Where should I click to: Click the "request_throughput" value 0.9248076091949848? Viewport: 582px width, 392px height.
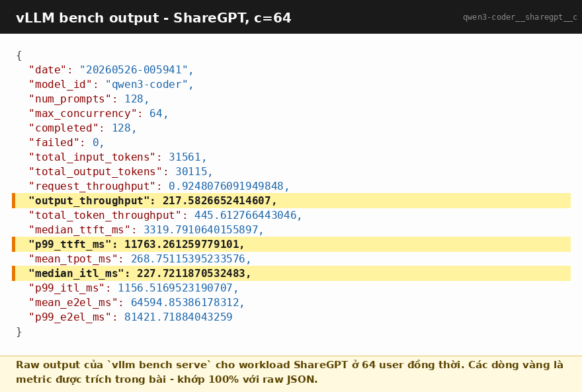click(226, 186)
